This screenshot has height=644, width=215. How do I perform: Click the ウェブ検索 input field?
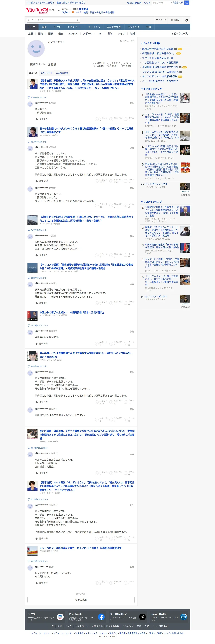[x=161, y=3]
